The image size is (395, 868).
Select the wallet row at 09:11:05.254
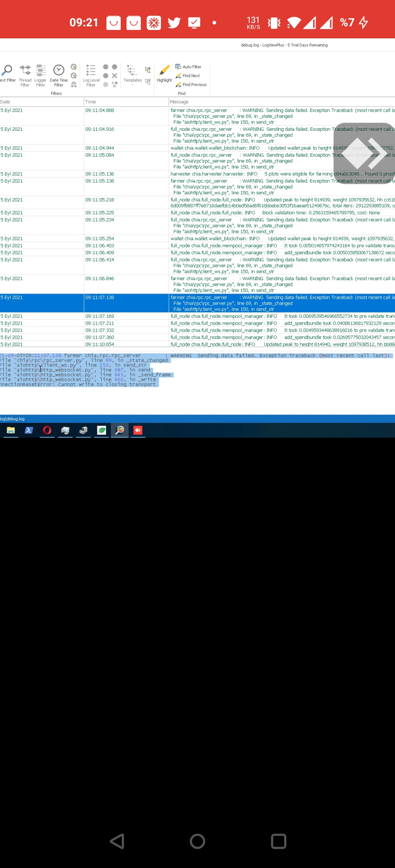tap(197, 239)
